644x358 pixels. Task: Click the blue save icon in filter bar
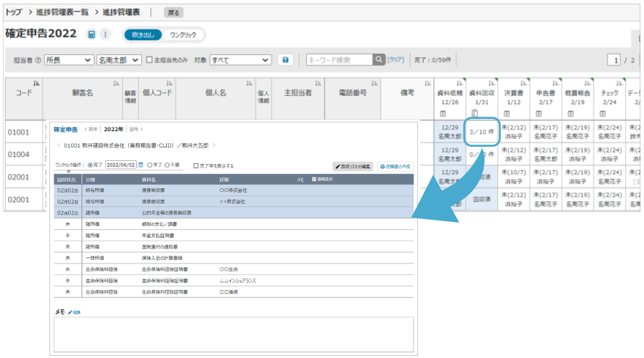[x=286, y=60]
